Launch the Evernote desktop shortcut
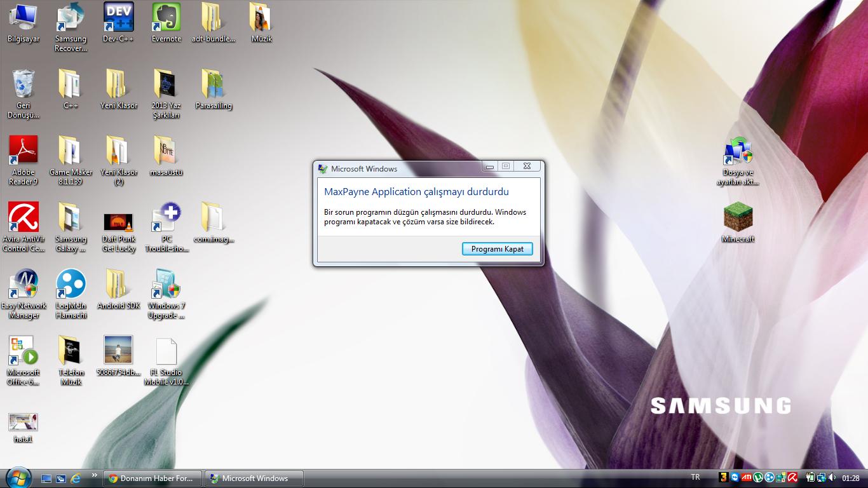The width and height of the screenshot is (868, 488). pos(166,18)
